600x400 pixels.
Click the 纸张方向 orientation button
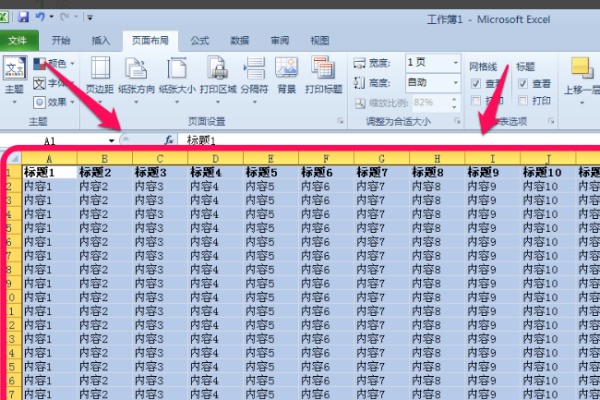(136, 80)
